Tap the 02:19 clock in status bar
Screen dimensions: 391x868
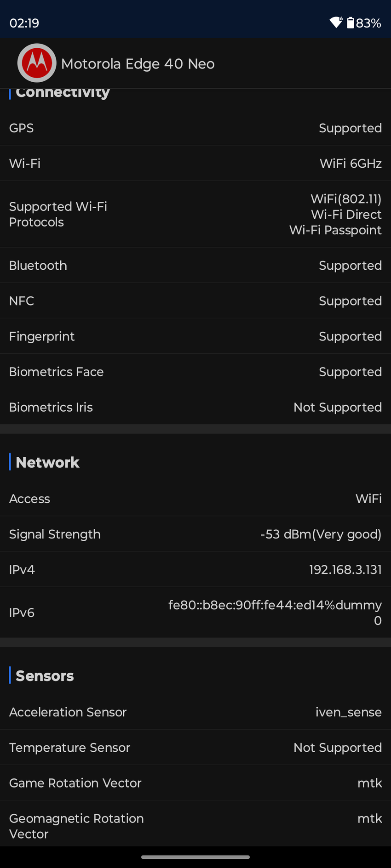coord(24,23)
